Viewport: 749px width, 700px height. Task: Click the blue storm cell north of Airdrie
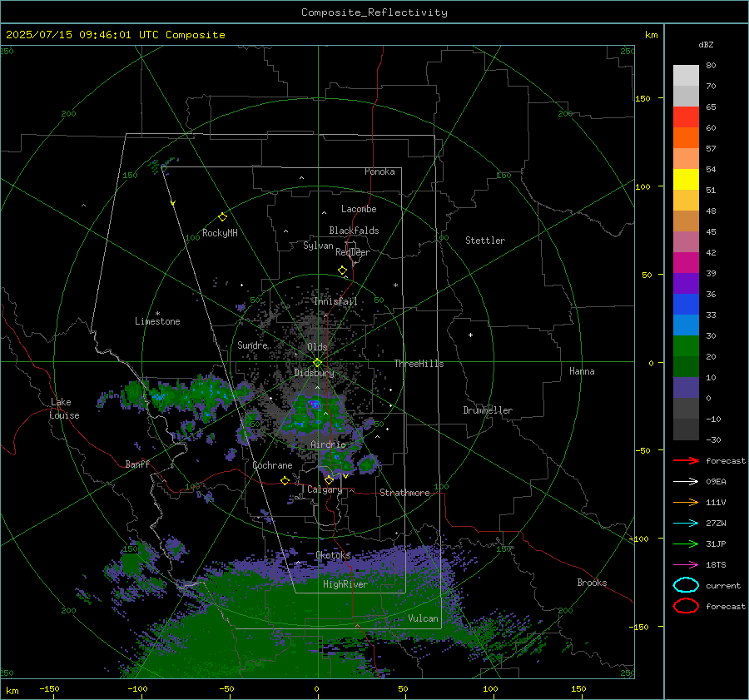315,405
